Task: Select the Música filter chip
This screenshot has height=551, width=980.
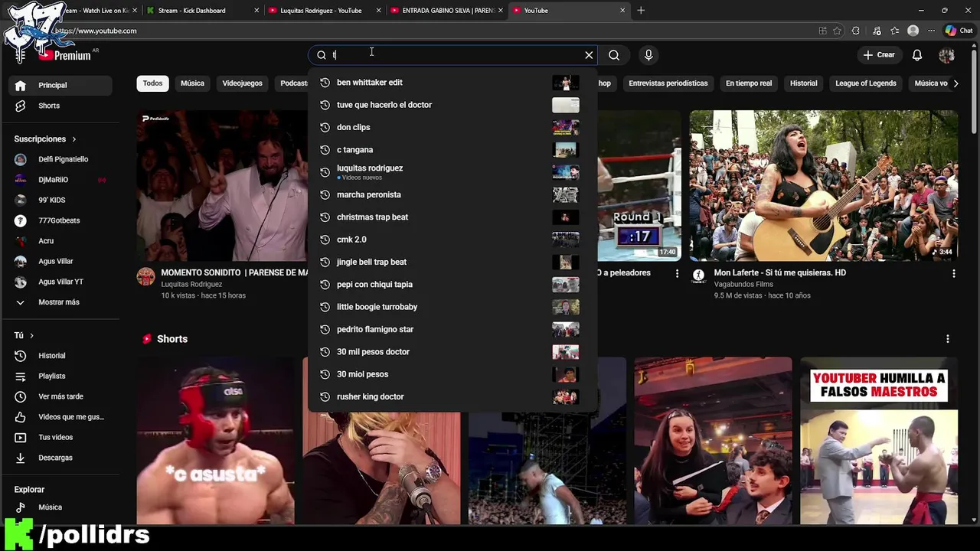Action: 192,83
